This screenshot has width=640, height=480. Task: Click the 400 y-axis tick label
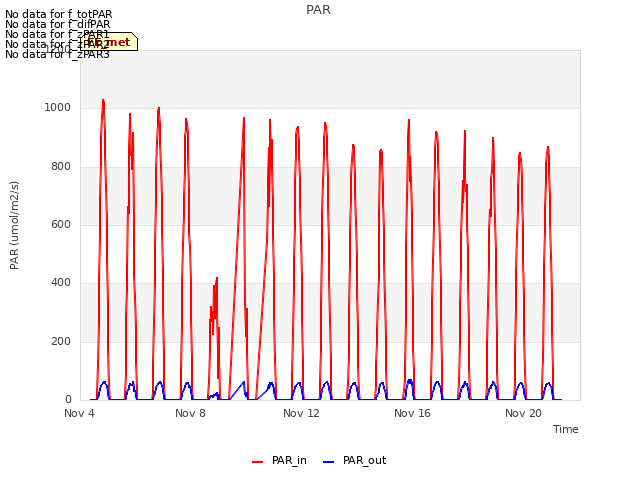(61, 282)
